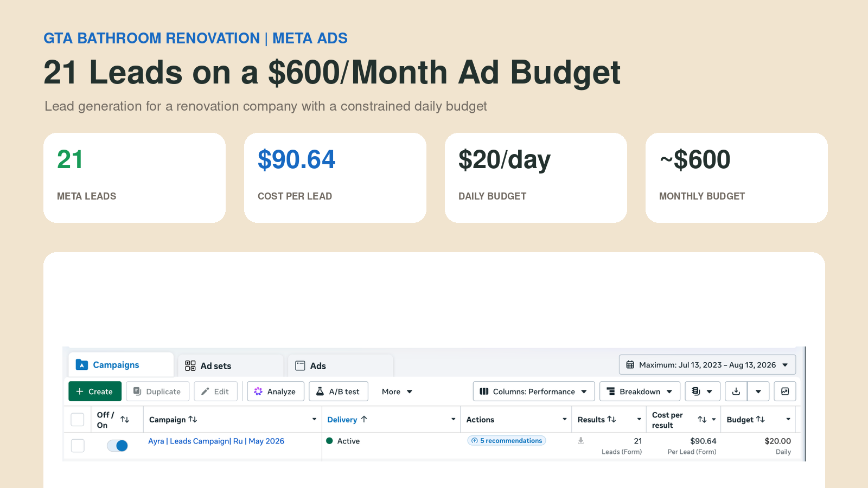Open the Results column options arrow
Viewport: 868px width, 488px height.
pyautogui.click(x=639, y=419)
